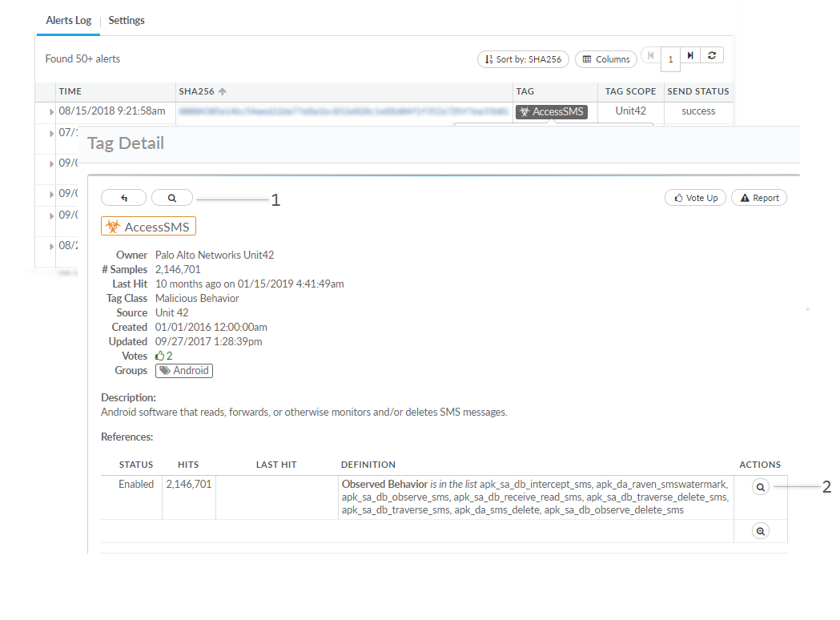Image resolution: width=840 pixels, height=620 pixels.
Task: Toggle sort on SHA256 column header
Action: (203, 91)
